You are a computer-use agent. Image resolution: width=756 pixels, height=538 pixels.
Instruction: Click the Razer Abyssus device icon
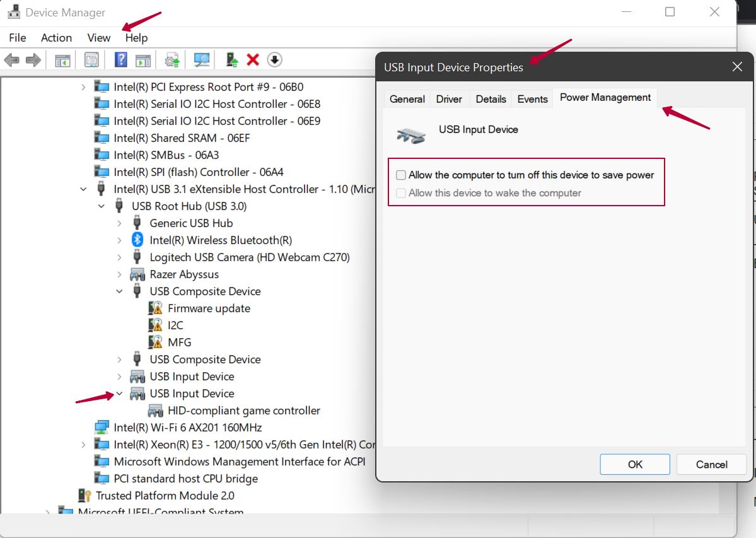137,274
